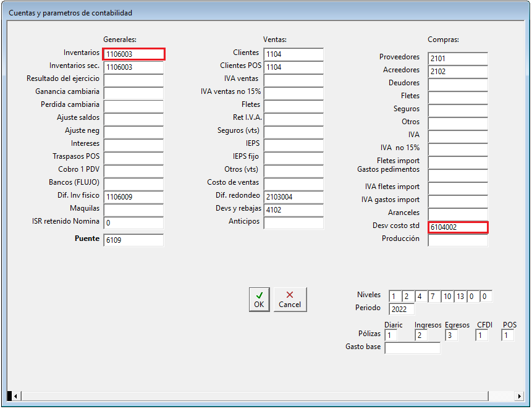Screen dimensions: 532x409
Task: Edit the Pólizas CFDI field
Action: pyautogui.click(x=482, y=335)
